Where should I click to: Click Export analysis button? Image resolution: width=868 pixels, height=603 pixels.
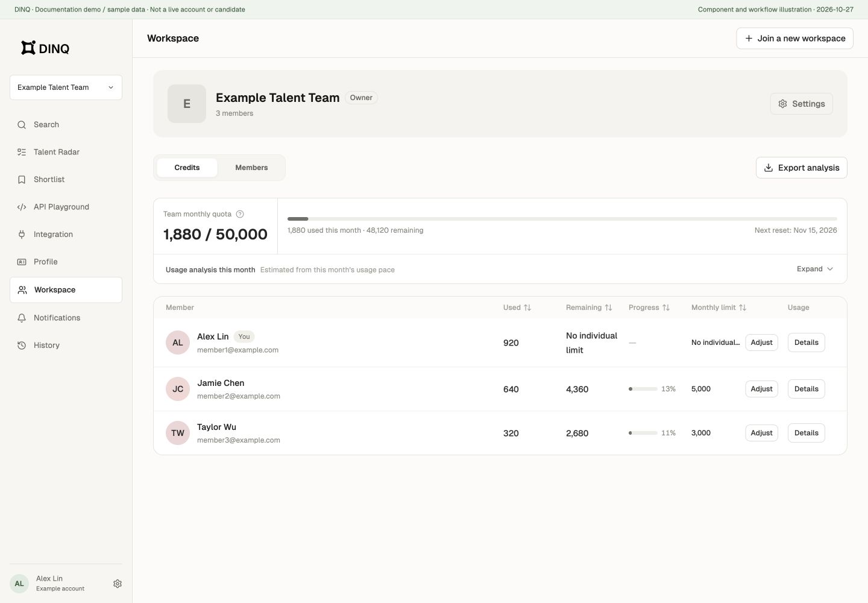[802, 168]
